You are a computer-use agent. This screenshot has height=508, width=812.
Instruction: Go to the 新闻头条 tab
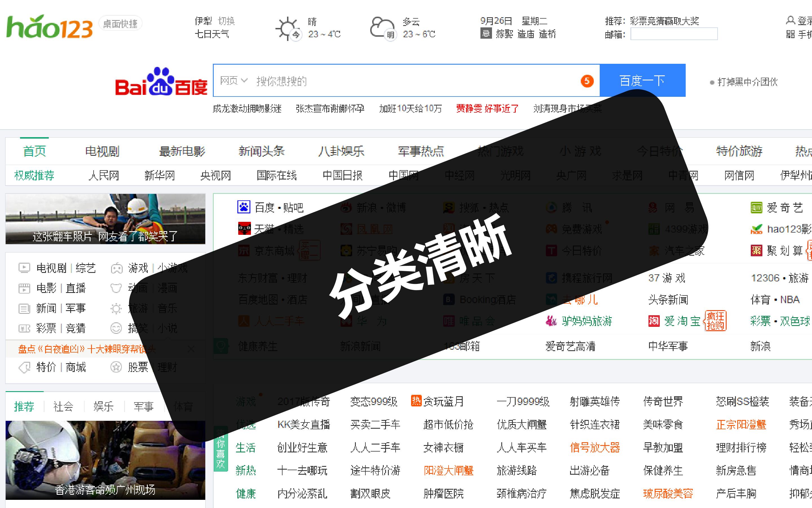pyautogui.click(x=261, y=151)
